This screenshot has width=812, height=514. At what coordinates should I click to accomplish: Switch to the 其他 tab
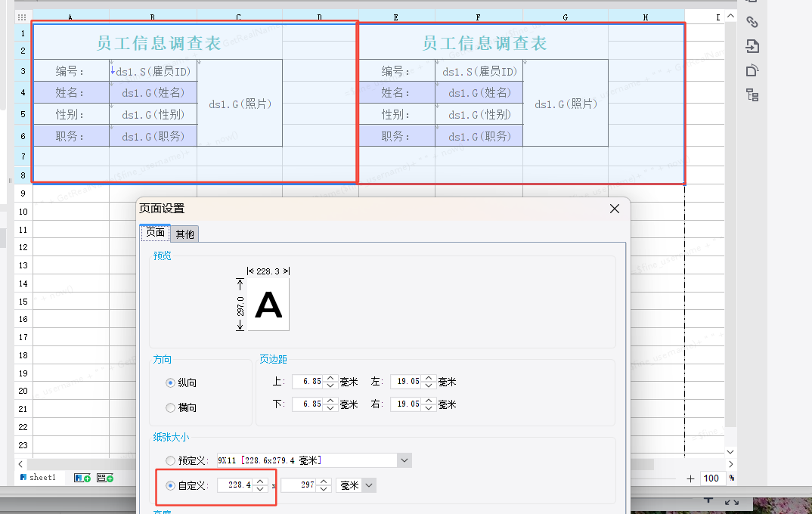point(184,234)
